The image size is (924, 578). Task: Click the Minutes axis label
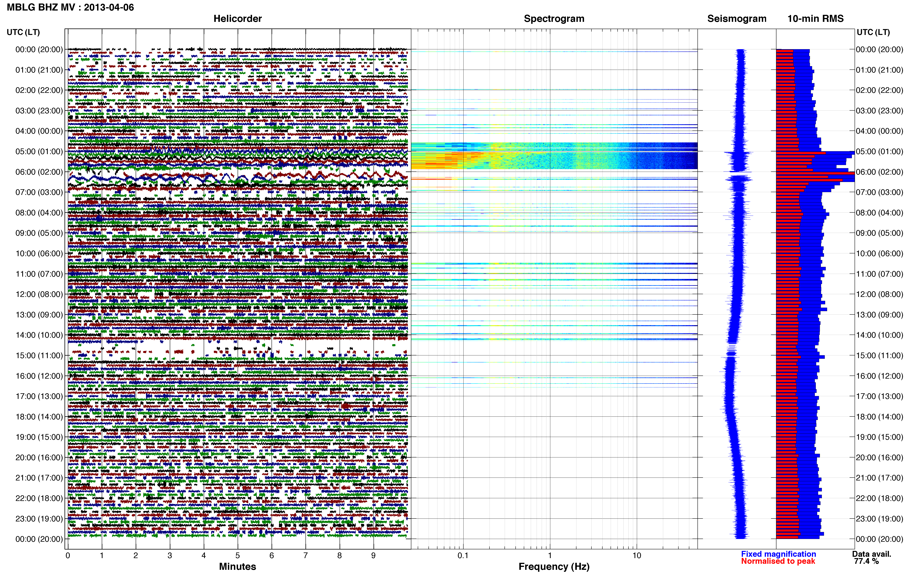pos(237,566)
